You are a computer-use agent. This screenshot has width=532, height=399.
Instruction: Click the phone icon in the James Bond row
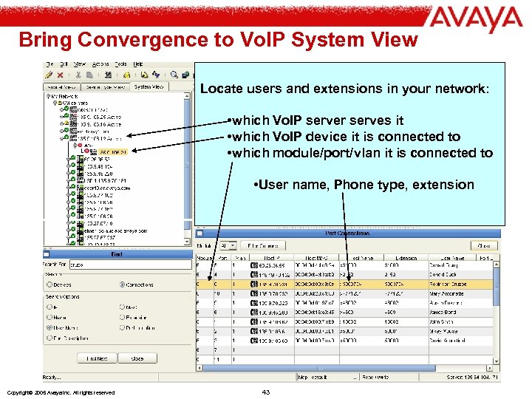click(x=253, y=312)
